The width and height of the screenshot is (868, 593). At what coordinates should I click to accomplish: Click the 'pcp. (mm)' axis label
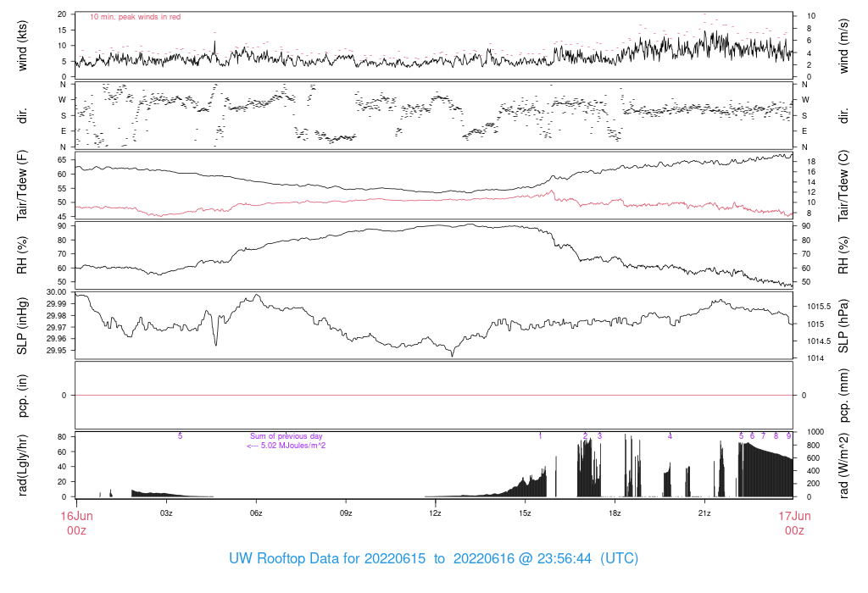coord(843,396)
